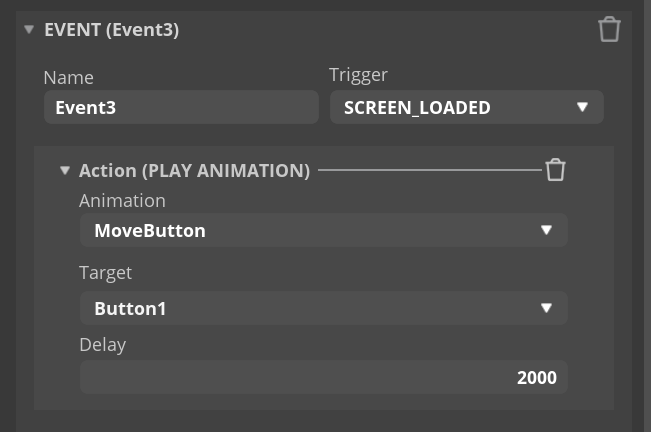
Task: Click the EVENT (Event3) header title
Action: pos(112,29)
